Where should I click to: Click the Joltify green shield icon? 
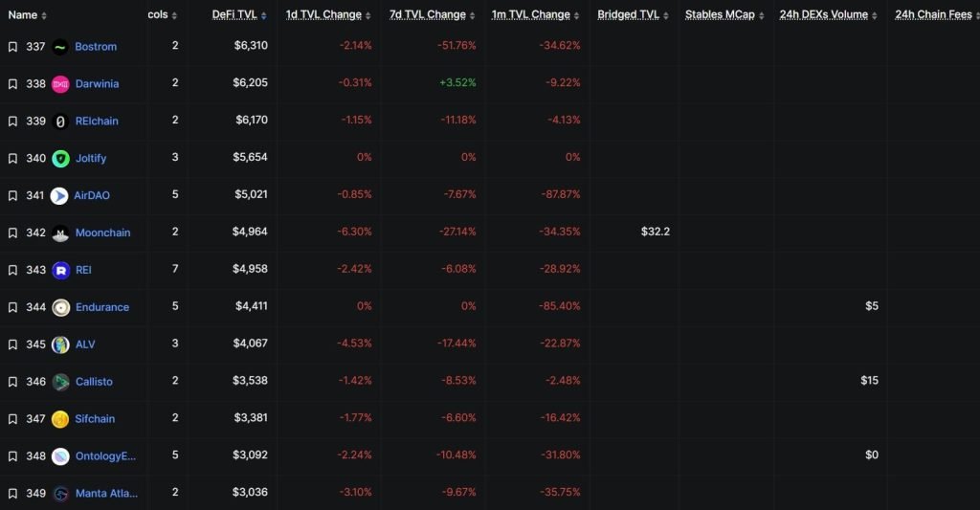[60, 159]
